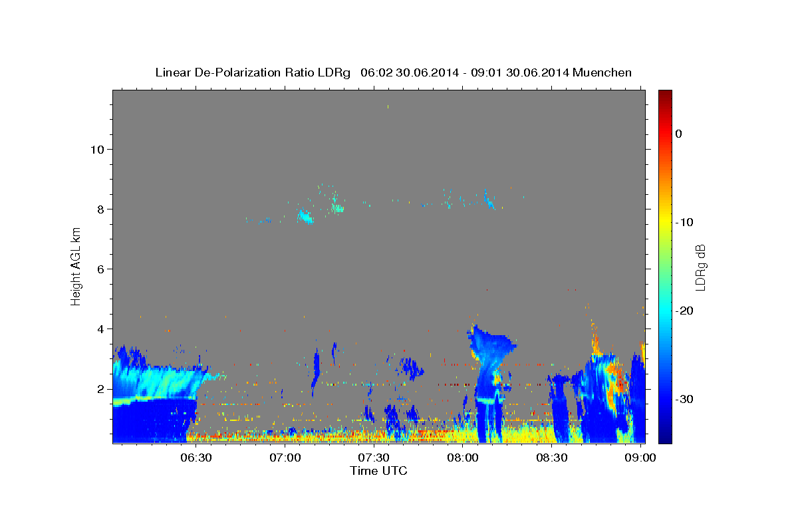
Task: Click the colorbar value '0'
Action: pos(679,134)
